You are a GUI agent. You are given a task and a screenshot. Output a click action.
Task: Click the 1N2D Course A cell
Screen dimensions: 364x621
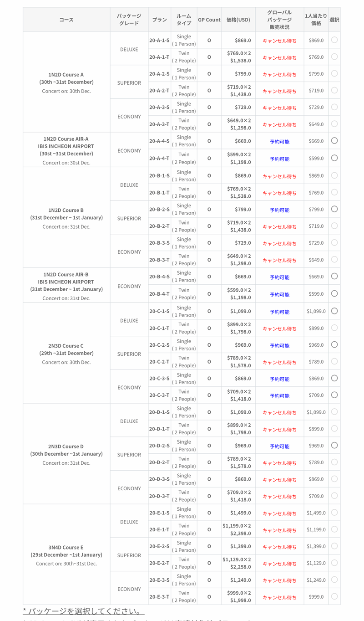[66, 82]
